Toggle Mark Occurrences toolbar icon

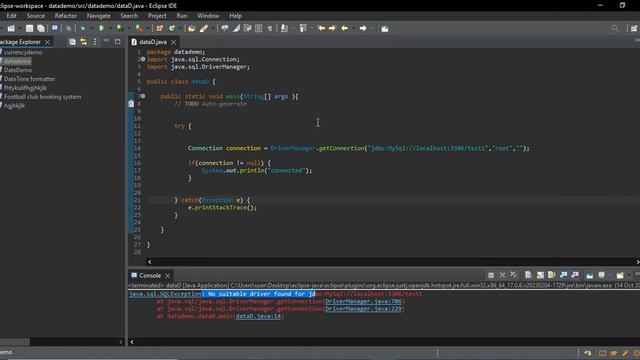point(236,28)
